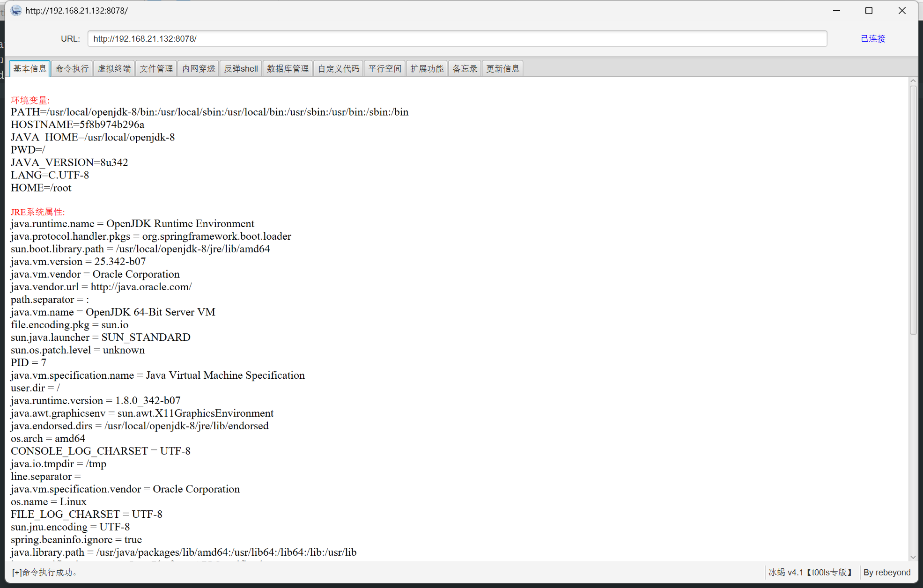
Task: Click the Behinder app icon in title bar
Action: 16,10
